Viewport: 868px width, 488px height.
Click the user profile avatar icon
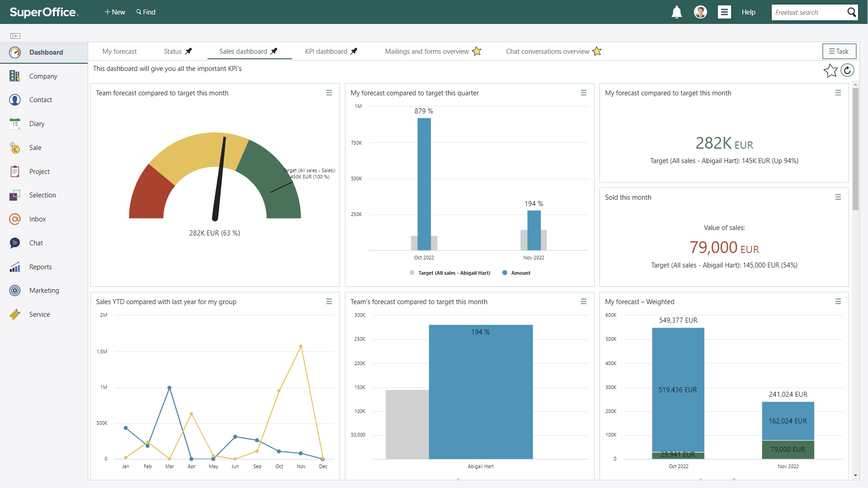tap(700, 11)
